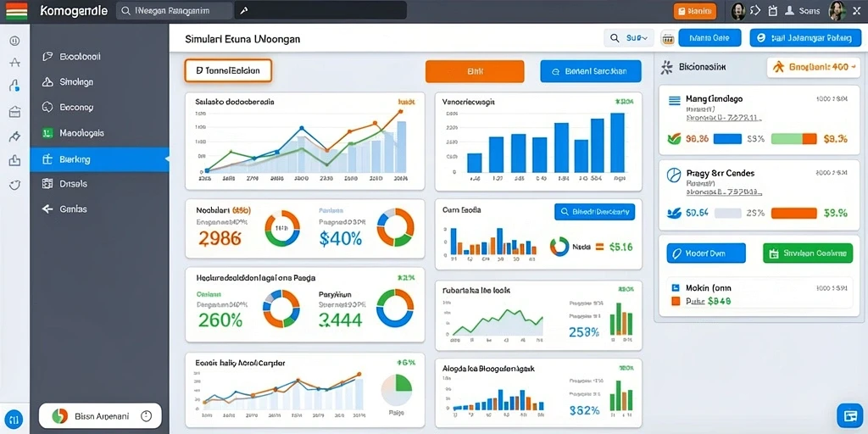Image resolution: width=868 pixels, height=434 pixels.
Task: Click the home icon in the left rail
Action: [x=15, y=111]
